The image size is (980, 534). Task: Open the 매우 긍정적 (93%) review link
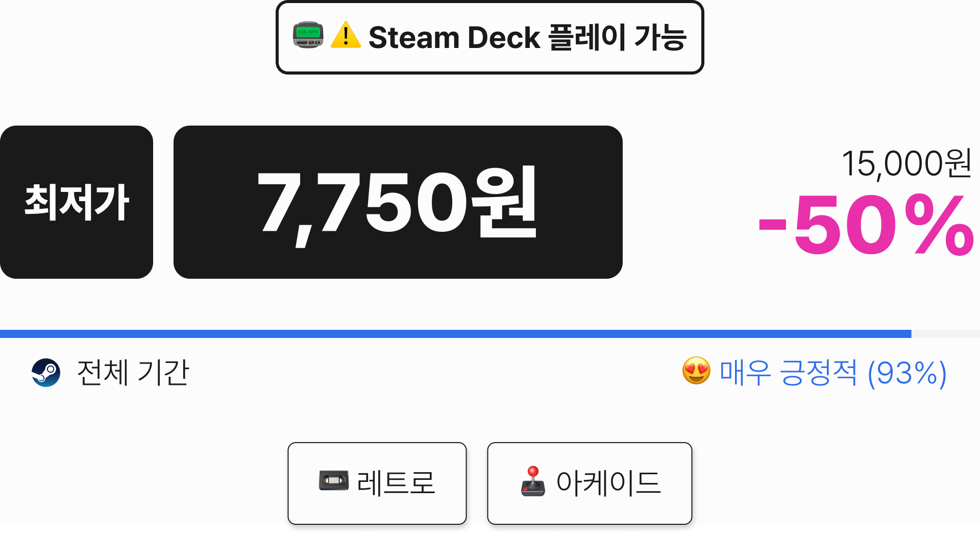point(833,373)
